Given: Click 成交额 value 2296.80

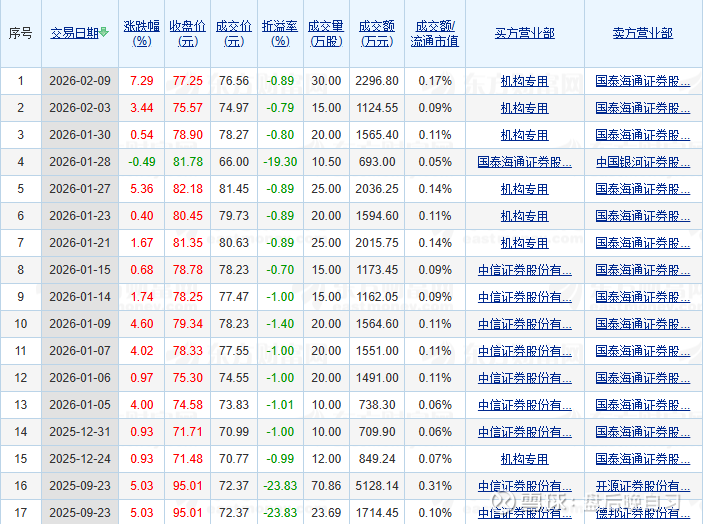Looking at the screenshot, I should [x=377, y=81].
